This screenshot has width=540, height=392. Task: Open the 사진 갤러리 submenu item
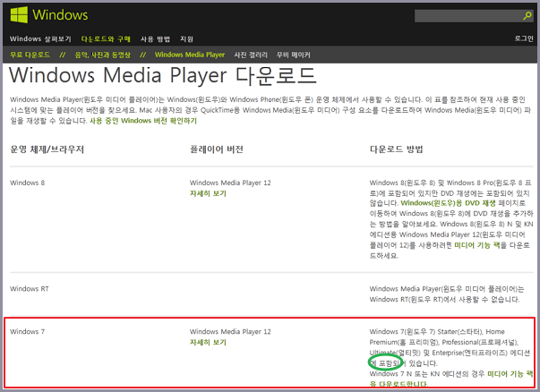tap(251, 55)
